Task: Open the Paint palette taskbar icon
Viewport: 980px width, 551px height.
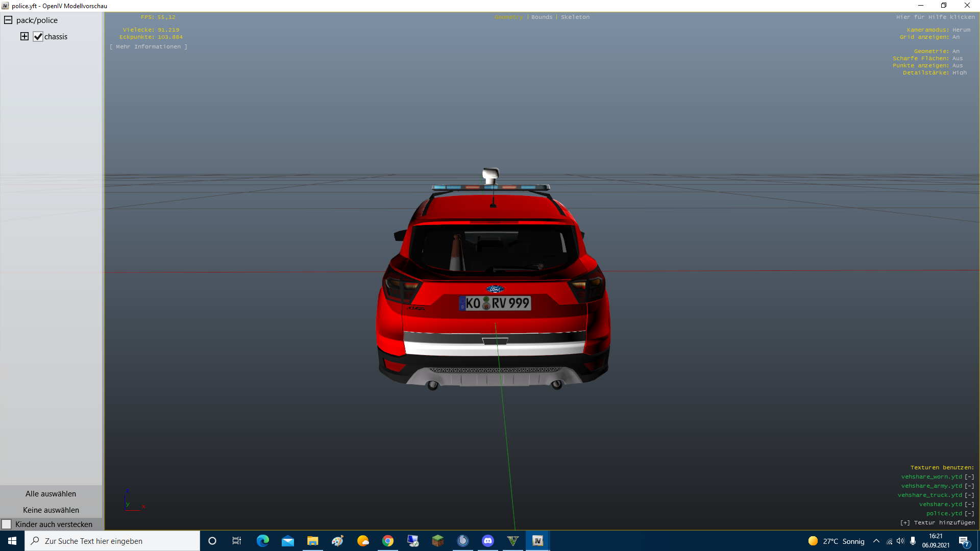Action: [x=337, y=541]
